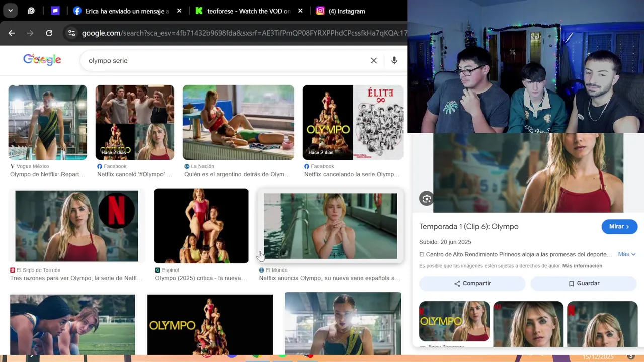Viewport: 644px width, 362px height.
Task: Click the blue 'Mirar' button
Action: [x=619, y=227]
